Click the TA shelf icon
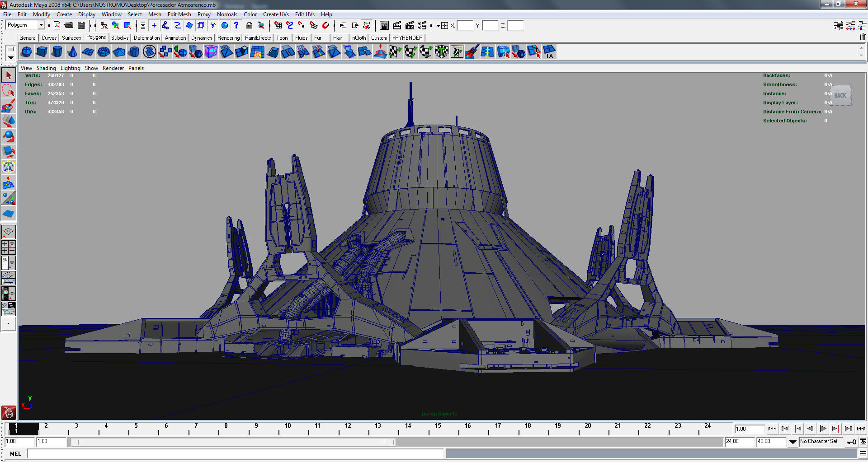Image resolution: width=868 pixels, height=462 pixels. (549, 51)
